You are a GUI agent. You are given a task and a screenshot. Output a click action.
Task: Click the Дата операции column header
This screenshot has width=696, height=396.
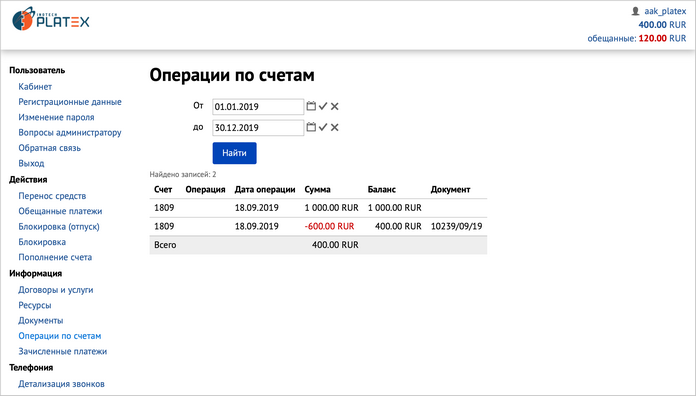[265, 190]
